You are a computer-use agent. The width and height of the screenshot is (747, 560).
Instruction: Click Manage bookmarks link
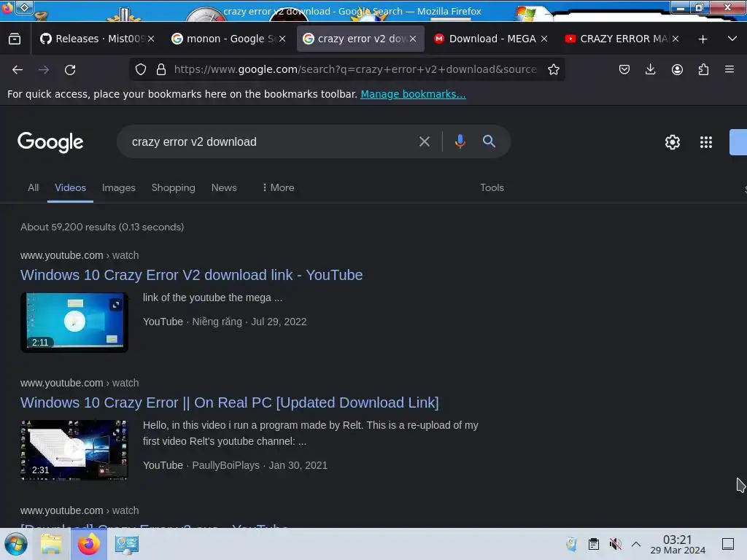[x=413, y=94]
